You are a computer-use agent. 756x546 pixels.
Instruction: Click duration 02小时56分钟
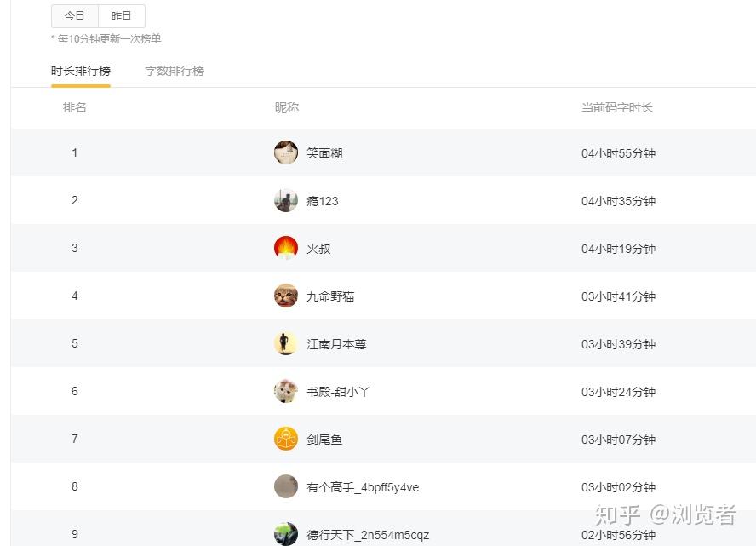pos(619,535)
